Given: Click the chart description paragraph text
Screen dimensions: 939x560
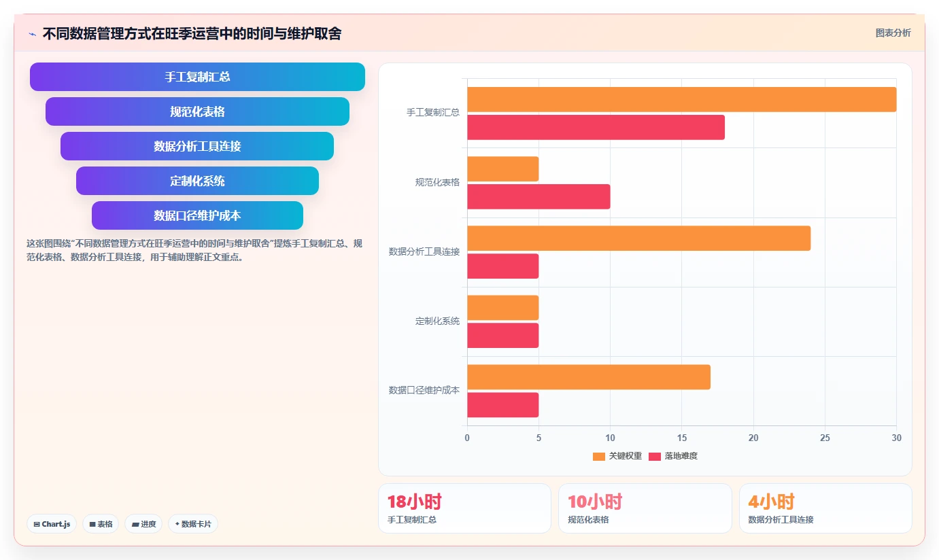Looking at the screenshot, I should (x=194, y=250).
